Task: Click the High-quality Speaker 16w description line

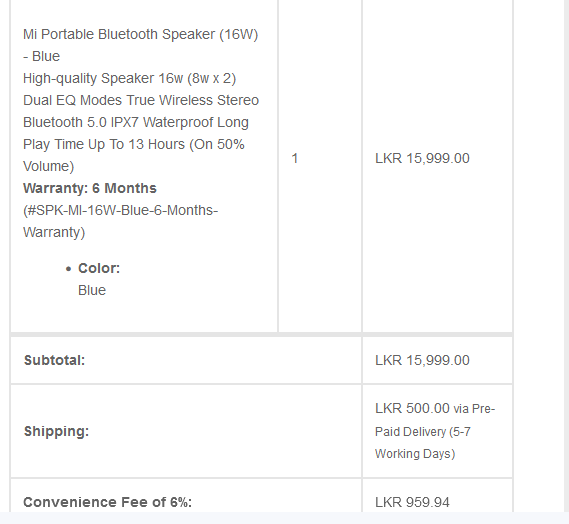Action: 130,78
